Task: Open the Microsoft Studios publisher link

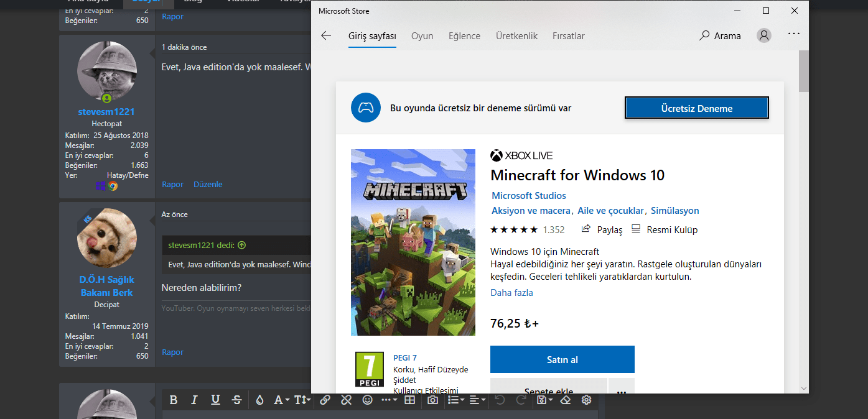Action: (529, 196)
